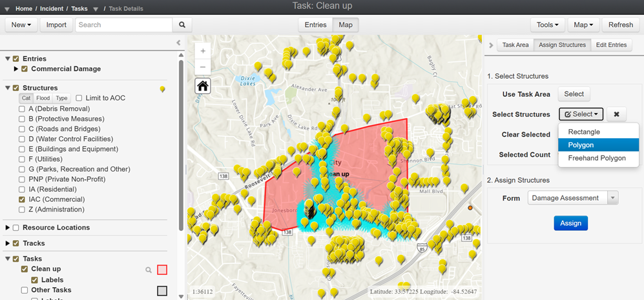Click the Select Structures dropdown button

click(581, 114)
